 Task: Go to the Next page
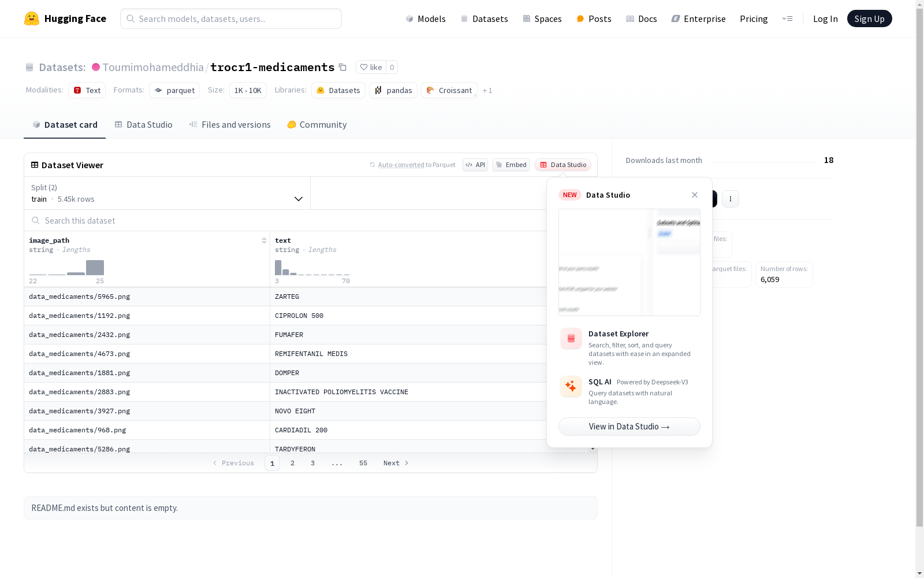point(396,463)
